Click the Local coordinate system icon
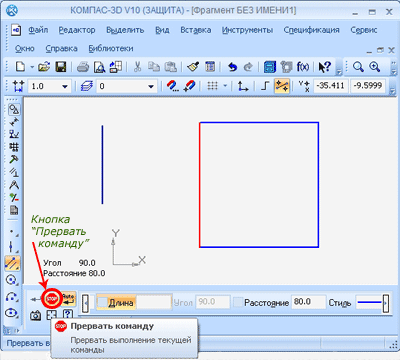The image size is (400, 360). (x=243, y=86)
